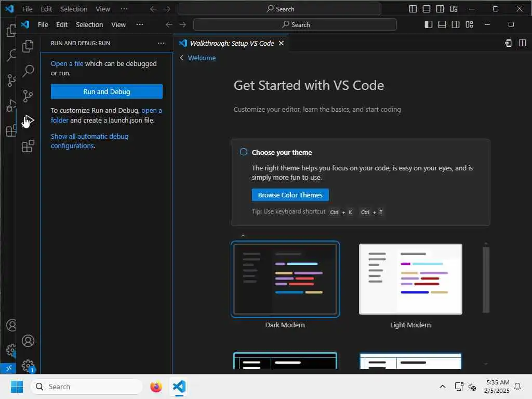
Task: Select Run and Debug activity bar icon
Action: (28, 121)
